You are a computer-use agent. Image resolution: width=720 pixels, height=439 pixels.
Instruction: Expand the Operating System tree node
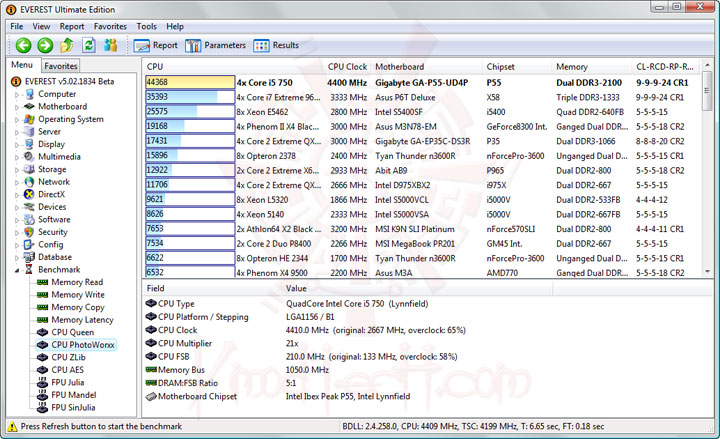[x=17, y=119]
